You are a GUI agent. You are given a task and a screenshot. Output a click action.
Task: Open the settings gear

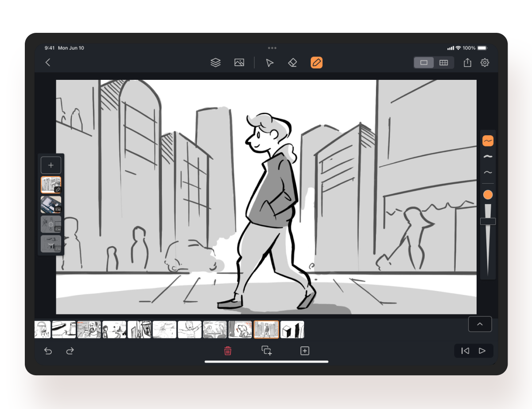click(485, 63)
